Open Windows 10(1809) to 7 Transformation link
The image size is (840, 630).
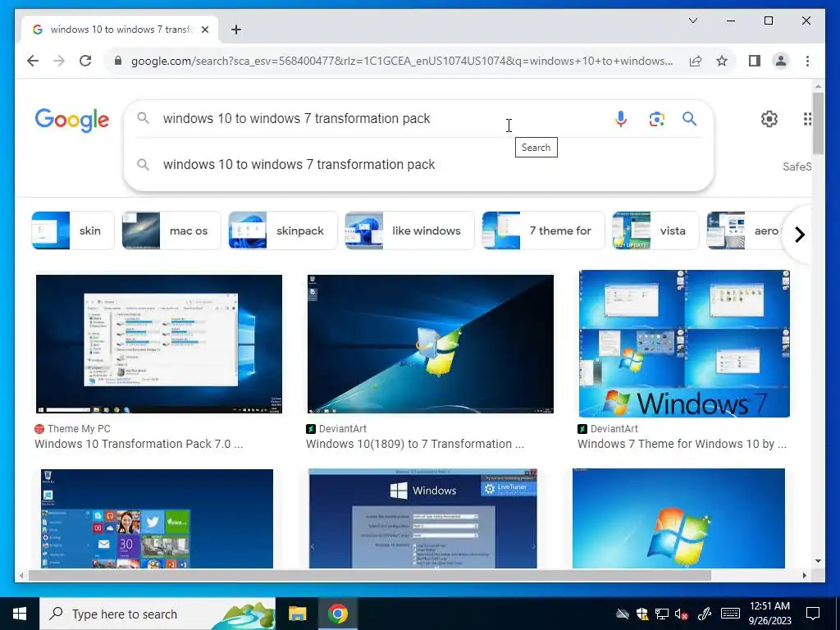point(415,444)
